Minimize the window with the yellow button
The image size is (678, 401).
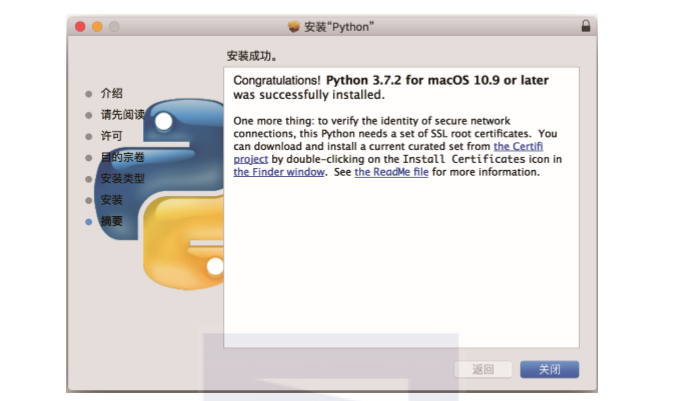point(97,27)
